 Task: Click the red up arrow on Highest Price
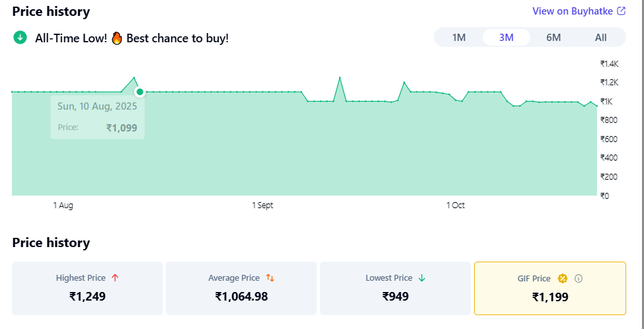coord(115,278)
